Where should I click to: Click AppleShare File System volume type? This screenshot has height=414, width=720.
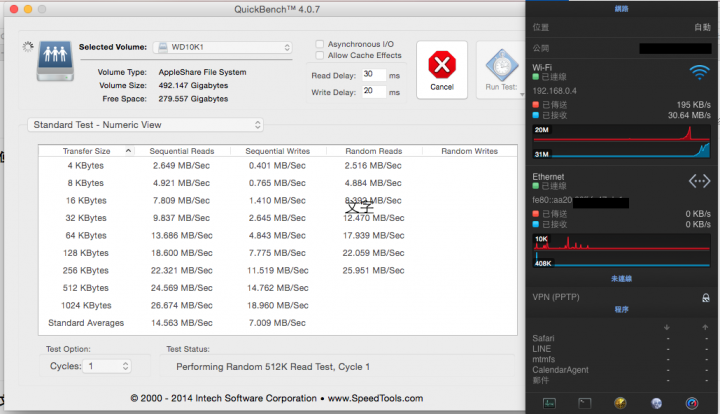pyautogui.click(x=202, y=72)
